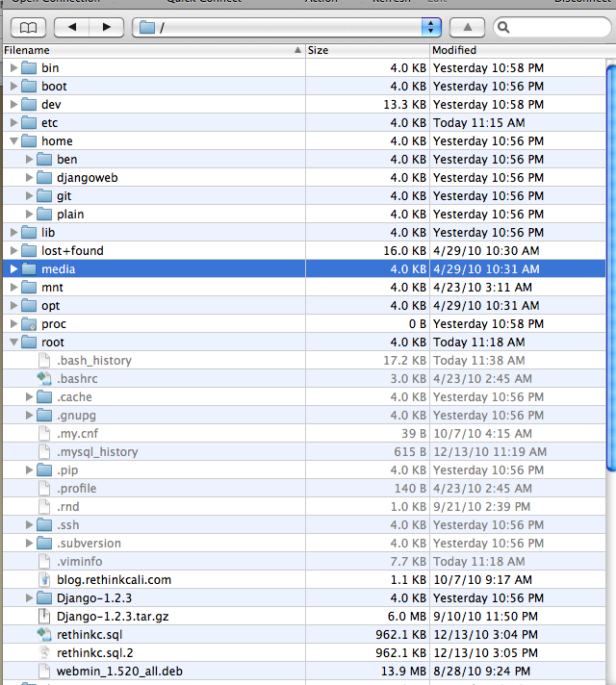
Task: Click the Django-1.2.3.tar.gz archive icon
Action: coord(43,617)
